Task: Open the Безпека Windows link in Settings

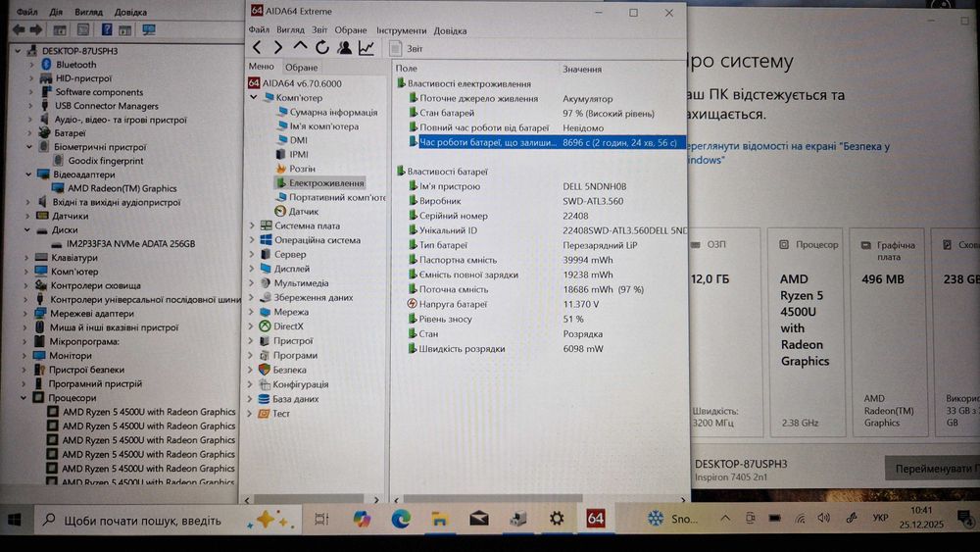Action: tap(788, 153)
